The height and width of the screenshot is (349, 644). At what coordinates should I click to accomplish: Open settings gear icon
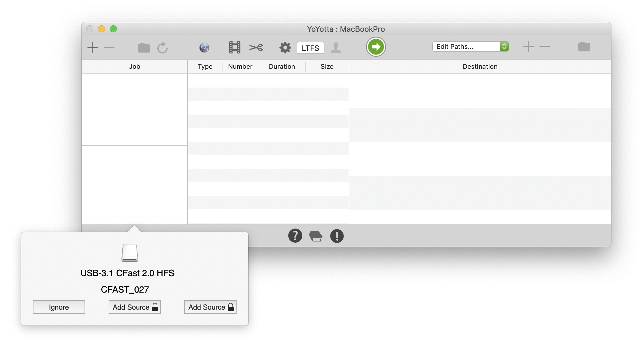(x=285, y=47)
